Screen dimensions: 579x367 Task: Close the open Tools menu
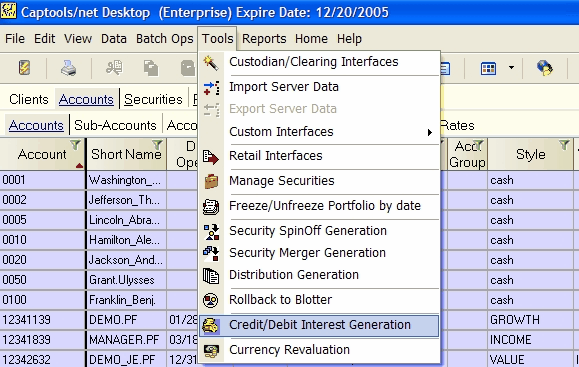tap(217, 38)
